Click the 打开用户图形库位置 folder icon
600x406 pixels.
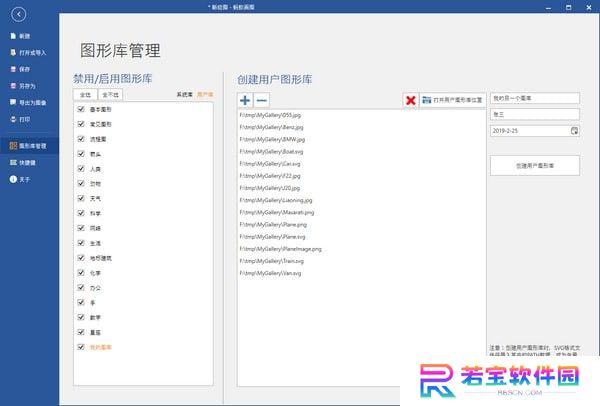click(427, 100)
